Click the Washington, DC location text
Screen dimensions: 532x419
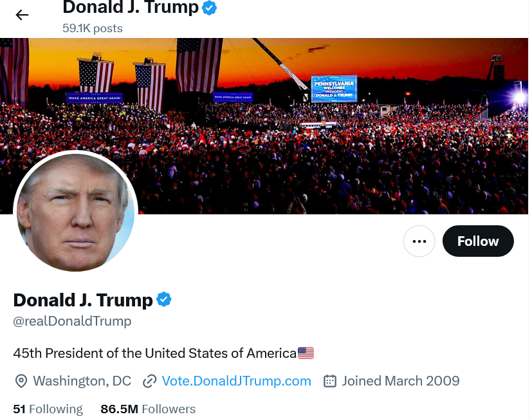[82, 381]
